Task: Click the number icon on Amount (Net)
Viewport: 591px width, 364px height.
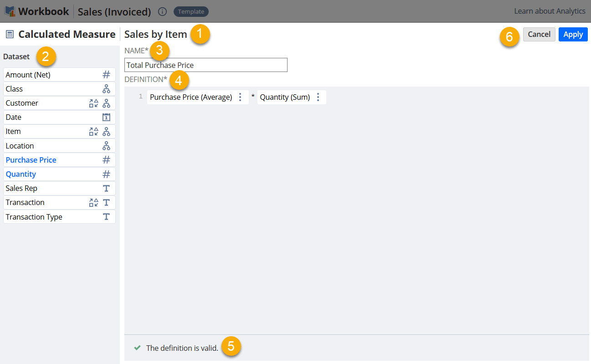Action: click(x=106, y=75)
